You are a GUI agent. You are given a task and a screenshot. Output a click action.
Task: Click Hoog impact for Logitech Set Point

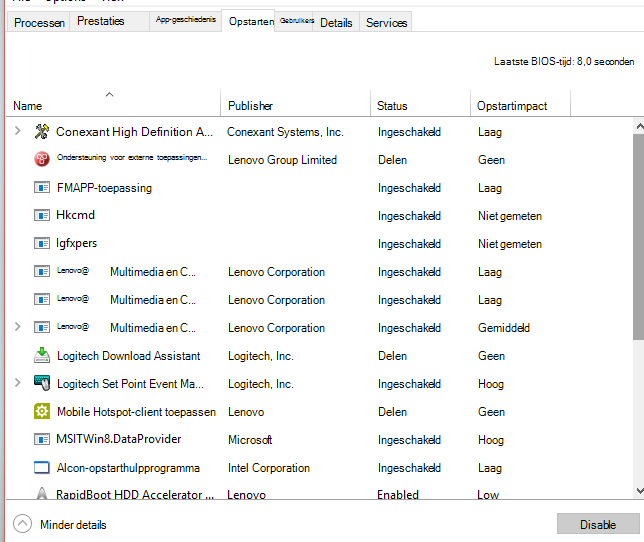tap(491, 384)
